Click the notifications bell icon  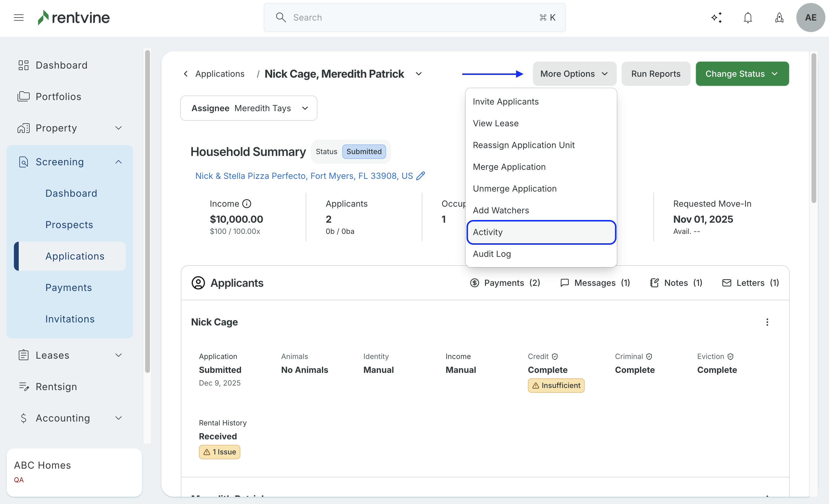[x=748, y=18]
